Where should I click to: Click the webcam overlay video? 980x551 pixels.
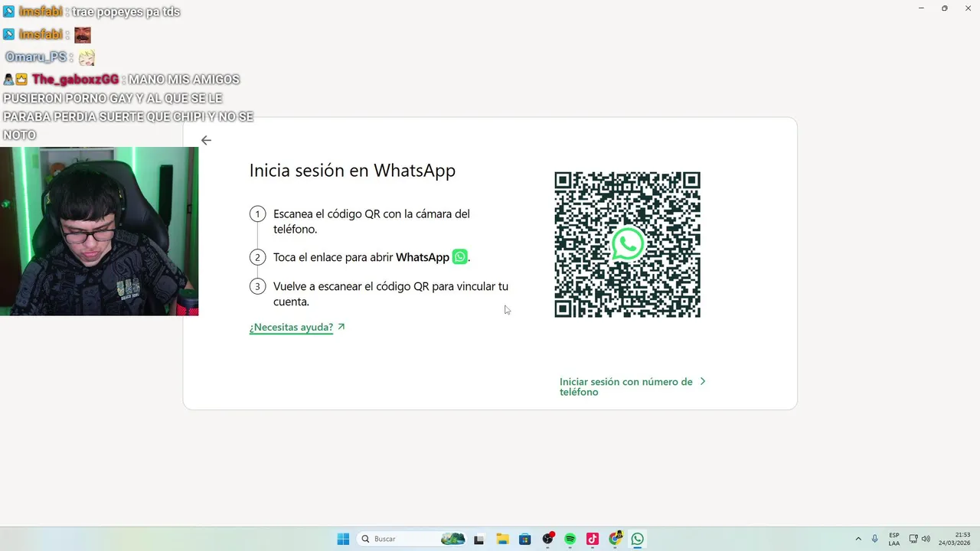click(99, 231)
